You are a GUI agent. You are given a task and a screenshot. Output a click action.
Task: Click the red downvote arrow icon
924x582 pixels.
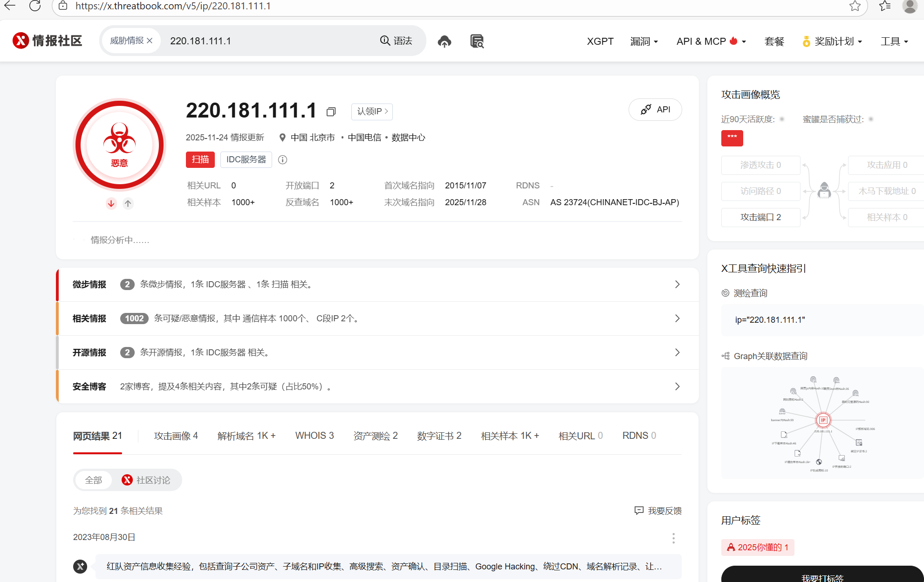pyautogui.click(x=111, y=203)
